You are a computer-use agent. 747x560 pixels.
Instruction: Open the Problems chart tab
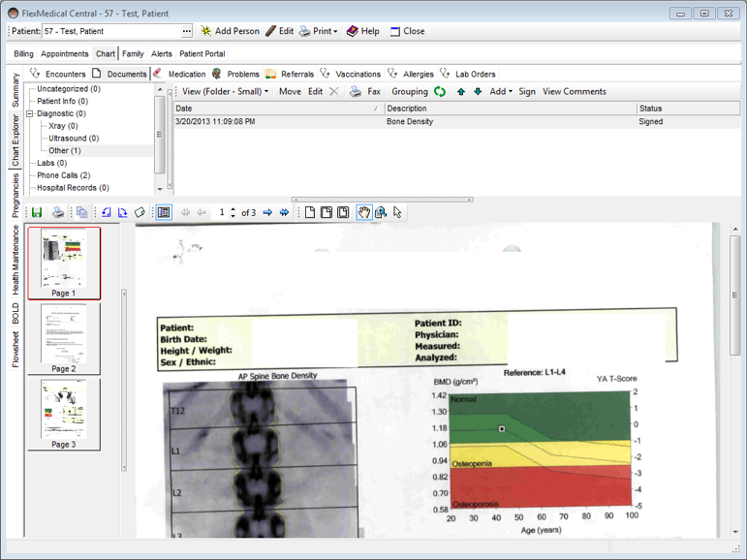pyautogui.click(x=235, y=74)
